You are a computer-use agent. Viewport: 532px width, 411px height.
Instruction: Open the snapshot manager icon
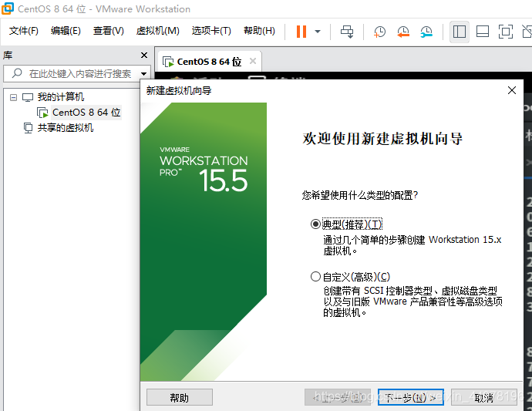click(x=426, y=32)
